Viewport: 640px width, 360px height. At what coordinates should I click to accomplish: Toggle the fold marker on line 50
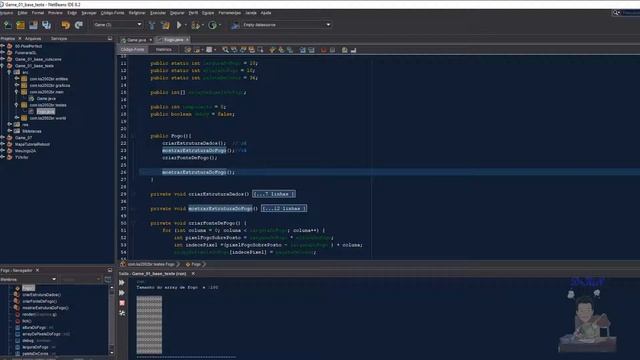(133, 223)
